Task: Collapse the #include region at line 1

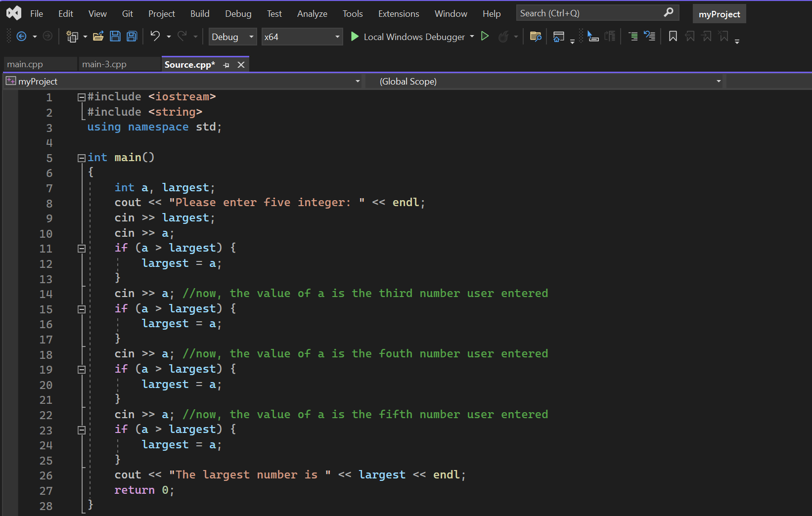Action: click(82, 97)
